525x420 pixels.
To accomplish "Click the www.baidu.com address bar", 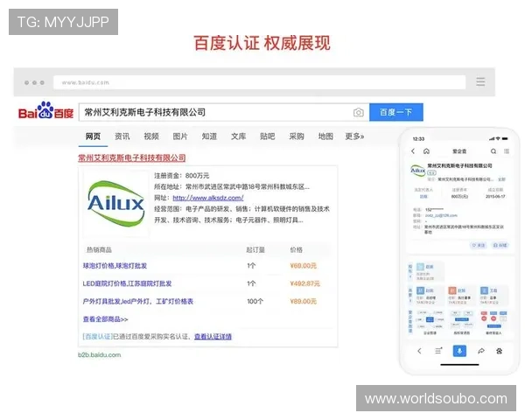I will click(259, 82).
